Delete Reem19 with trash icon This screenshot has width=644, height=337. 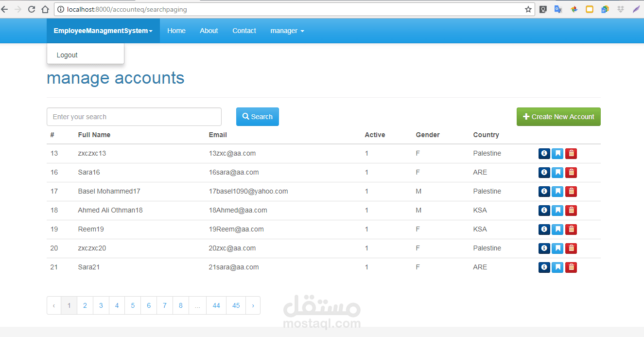coord(571,230)
